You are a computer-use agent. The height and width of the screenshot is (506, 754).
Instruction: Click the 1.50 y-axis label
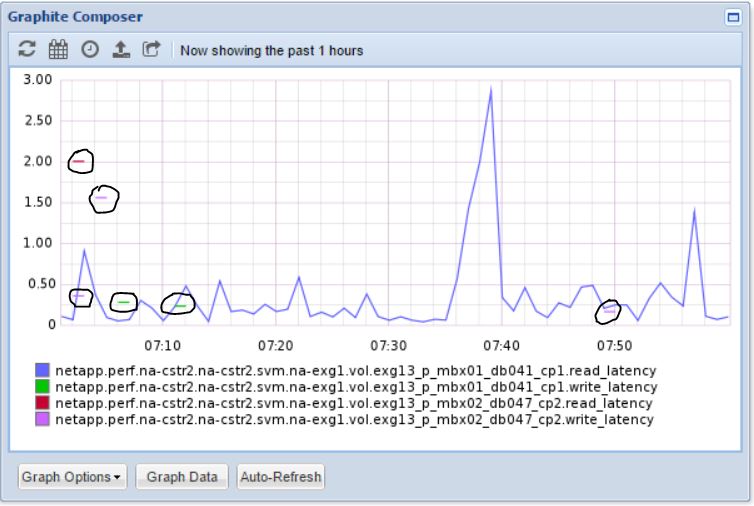point(38,202)
